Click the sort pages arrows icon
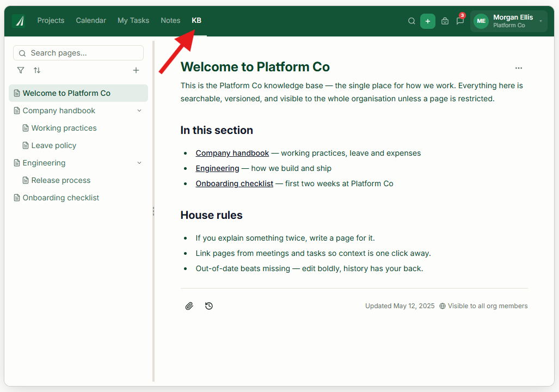The width and height of the screenshot is (559, 392). (x=37, y=70)
